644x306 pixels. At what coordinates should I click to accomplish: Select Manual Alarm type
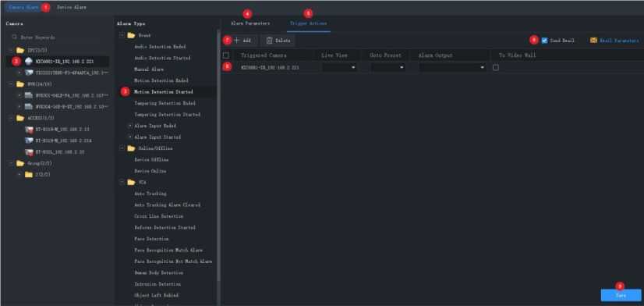[149, 69]
